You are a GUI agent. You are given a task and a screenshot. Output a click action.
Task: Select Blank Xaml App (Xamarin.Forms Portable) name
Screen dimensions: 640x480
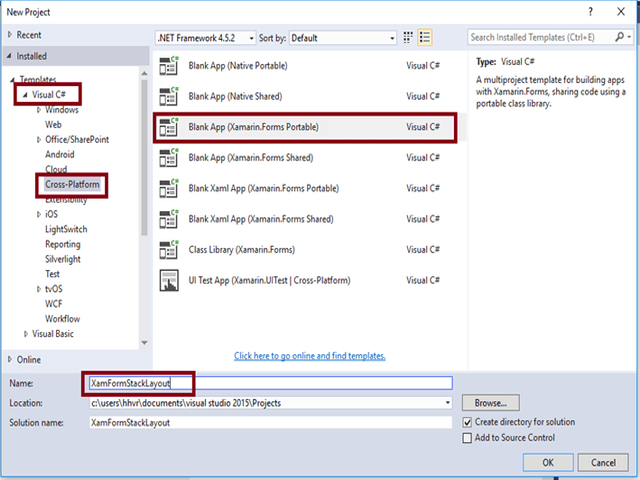tap(264, 189)
